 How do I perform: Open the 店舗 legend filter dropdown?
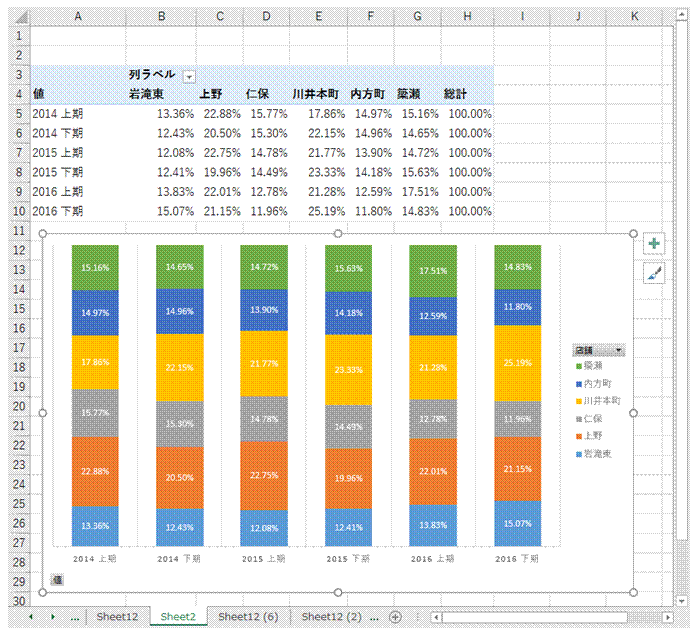[x=619, y=350]
